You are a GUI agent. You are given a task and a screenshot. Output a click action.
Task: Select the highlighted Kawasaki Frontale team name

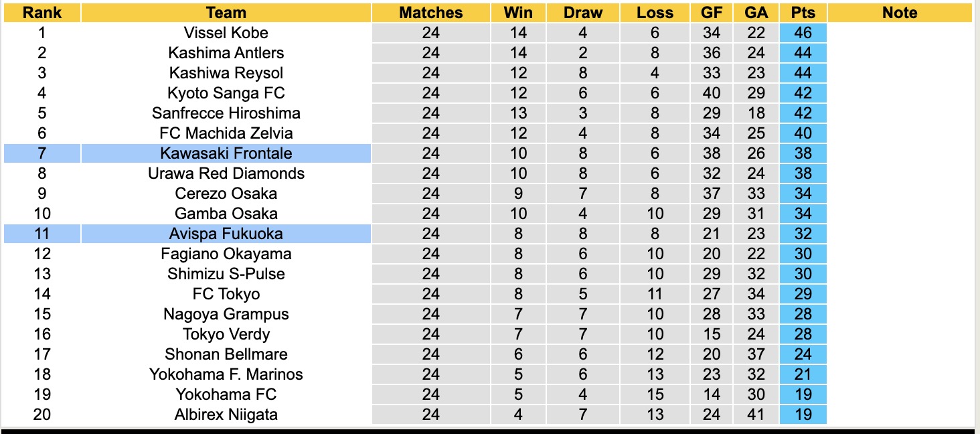(x=226, y=153)
